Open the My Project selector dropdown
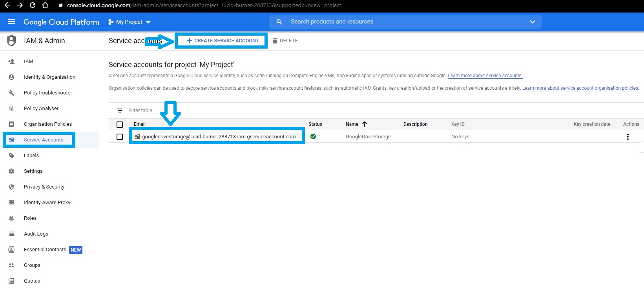The height and width of the screenshot is (290, 644). [130, 22]
